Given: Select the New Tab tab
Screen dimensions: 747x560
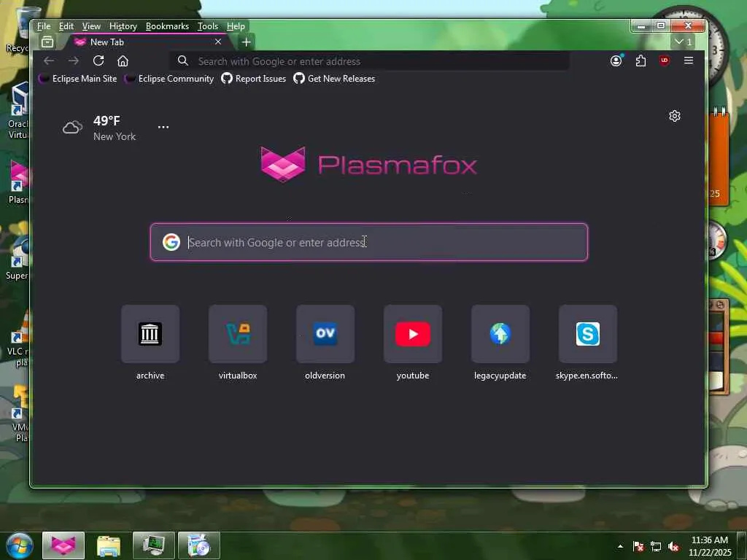Looking at the screenshot, I should [150, 42].
